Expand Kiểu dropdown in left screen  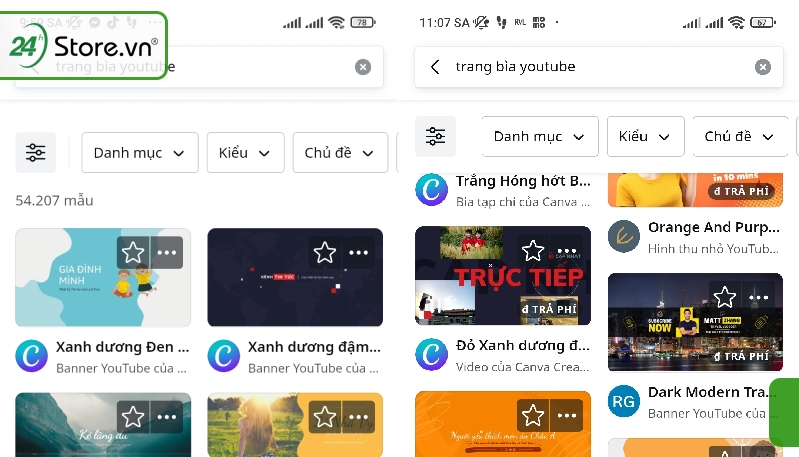coord(245,153)
